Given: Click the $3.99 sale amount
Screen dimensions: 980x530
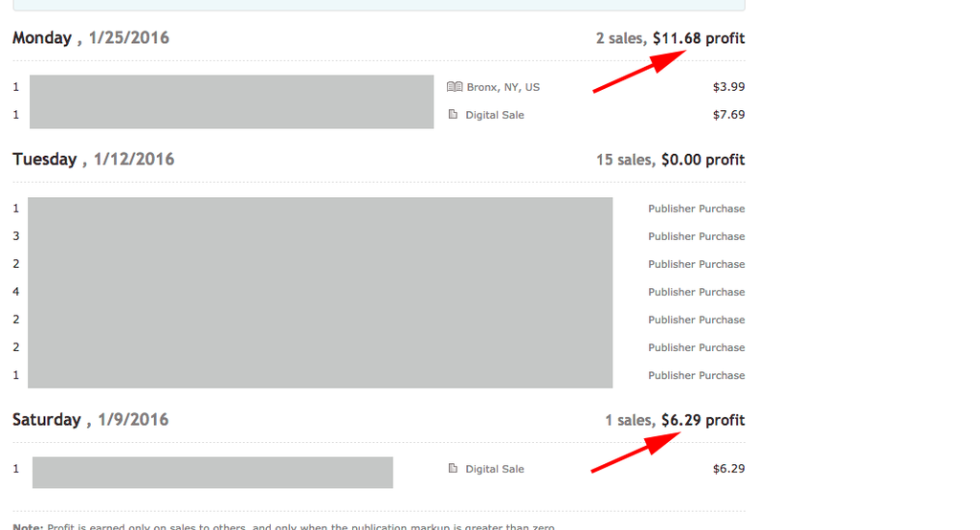Looking at the screenshot, I should tap(728, 87).
